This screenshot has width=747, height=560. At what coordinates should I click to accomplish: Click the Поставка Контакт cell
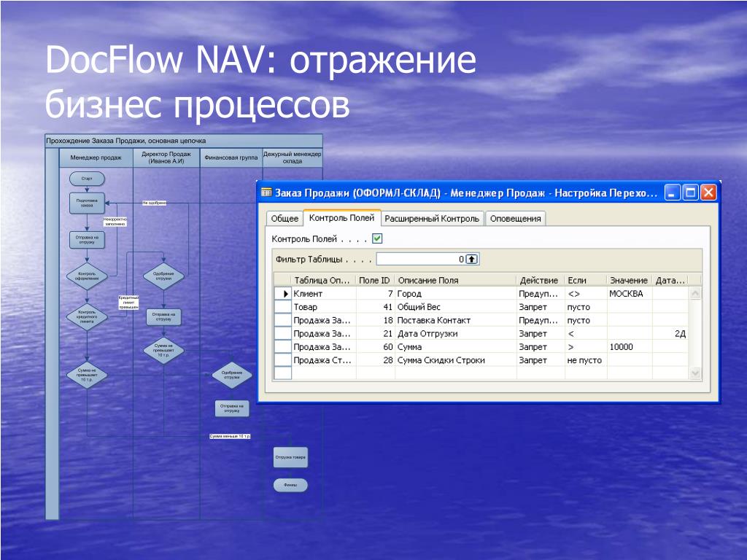click(x=456, y=321)
